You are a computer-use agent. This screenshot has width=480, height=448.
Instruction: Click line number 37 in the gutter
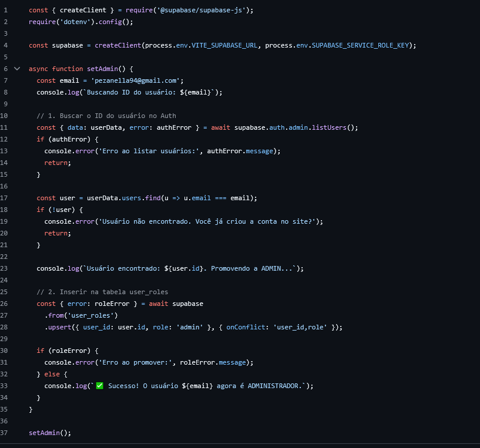[4, 433]
